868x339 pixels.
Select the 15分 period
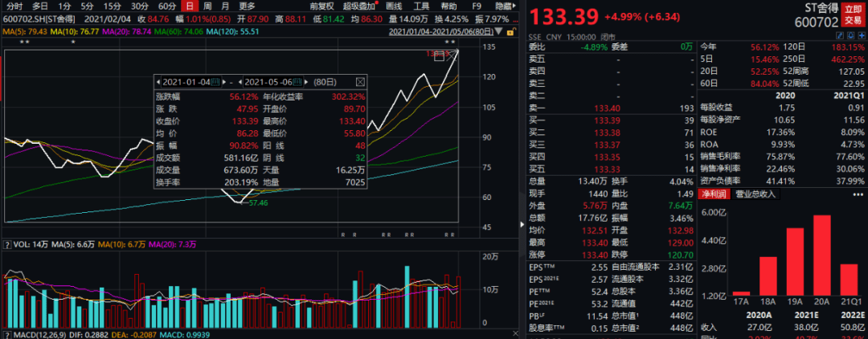(x=113, y=6)
